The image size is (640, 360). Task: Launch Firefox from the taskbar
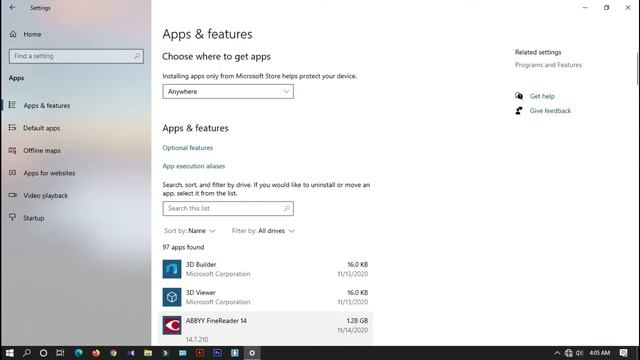[96, 353]
